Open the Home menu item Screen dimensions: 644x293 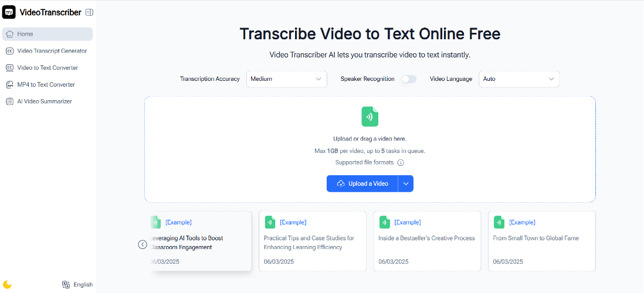tap(48, 34)
